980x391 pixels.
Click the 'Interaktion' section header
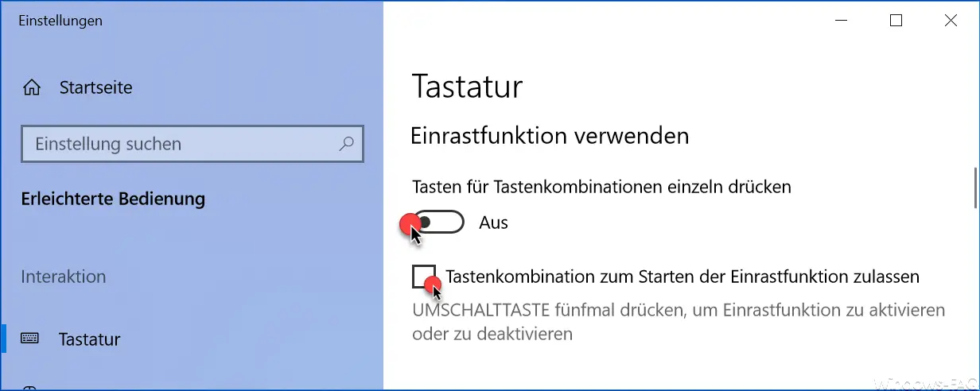tap(64, 277)
